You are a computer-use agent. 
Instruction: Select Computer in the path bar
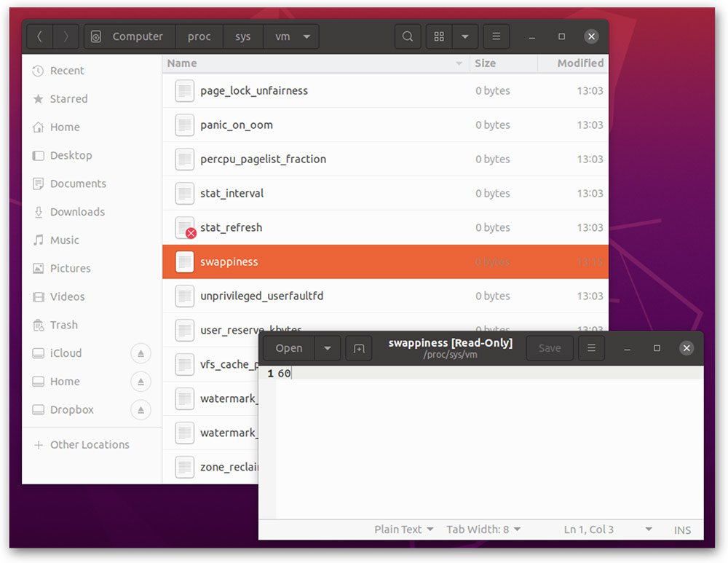pos(129,36)
